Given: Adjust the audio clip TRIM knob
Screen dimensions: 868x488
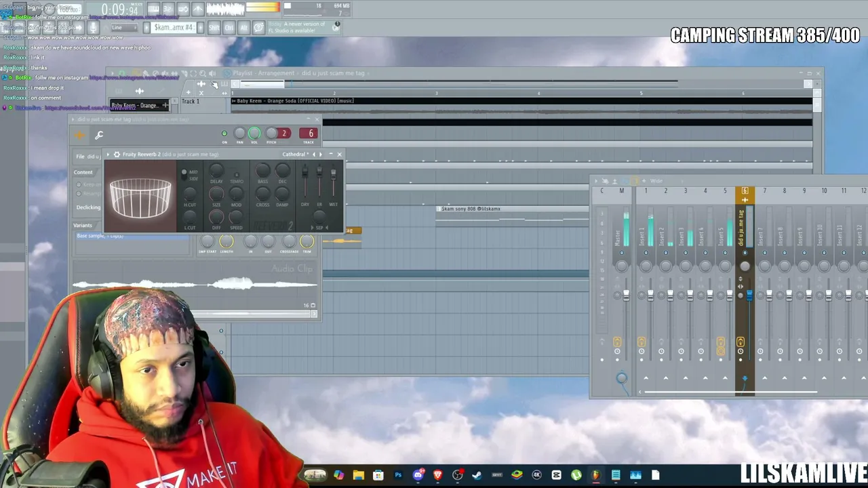Looking at the screenshot, I should (x=307, y=242).
